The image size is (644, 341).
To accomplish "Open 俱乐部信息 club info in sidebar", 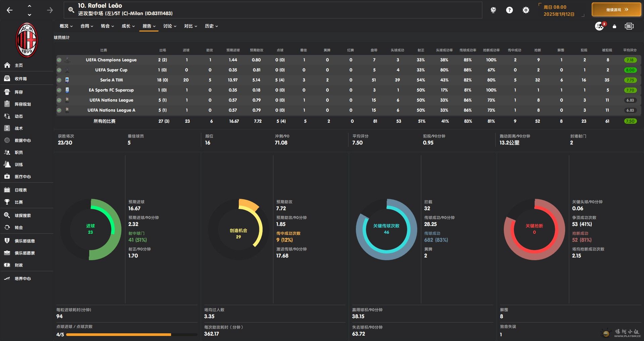I will click(27, 241).
